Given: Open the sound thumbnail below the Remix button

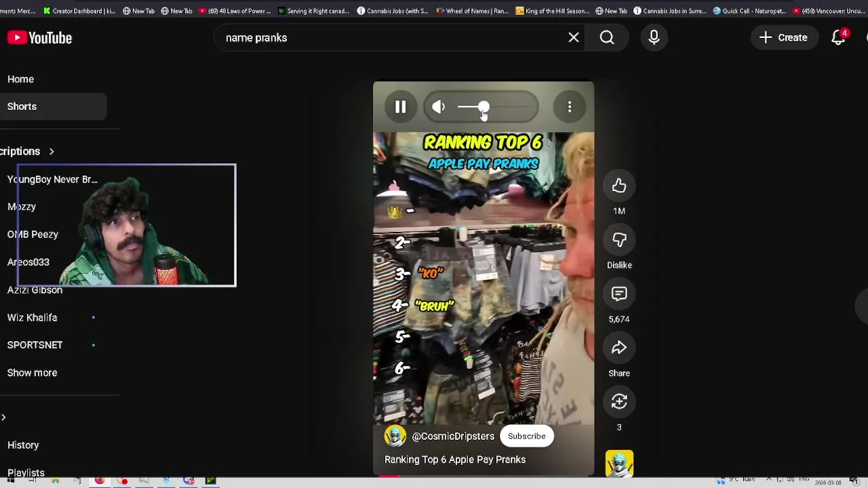Looking at the screenshot, I should (x=619, y=464).
